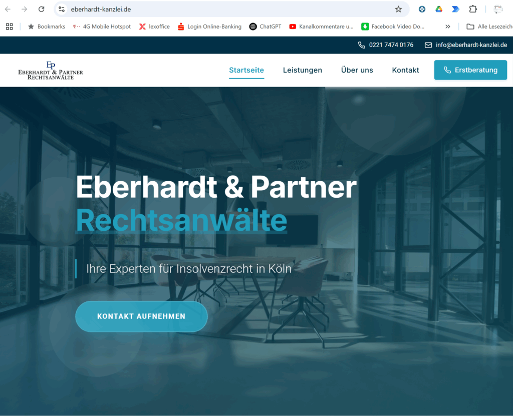
Task: Open the Google Drive extension icon
Action: coord(439,9)
